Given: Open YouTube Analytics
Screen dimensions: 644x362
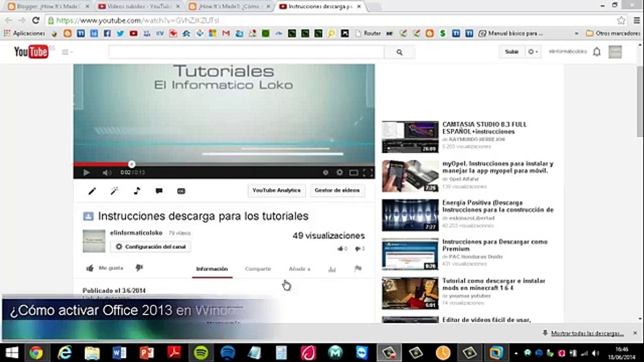Looking at the screenshot, I should point(276,191).
